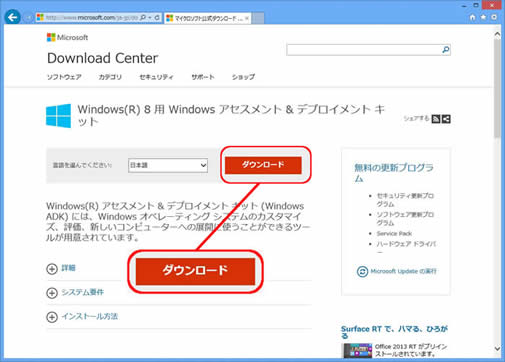This screenshot has width=505, height=362.
Task: Click the address bar refresh icon
Action: (157, 17)
